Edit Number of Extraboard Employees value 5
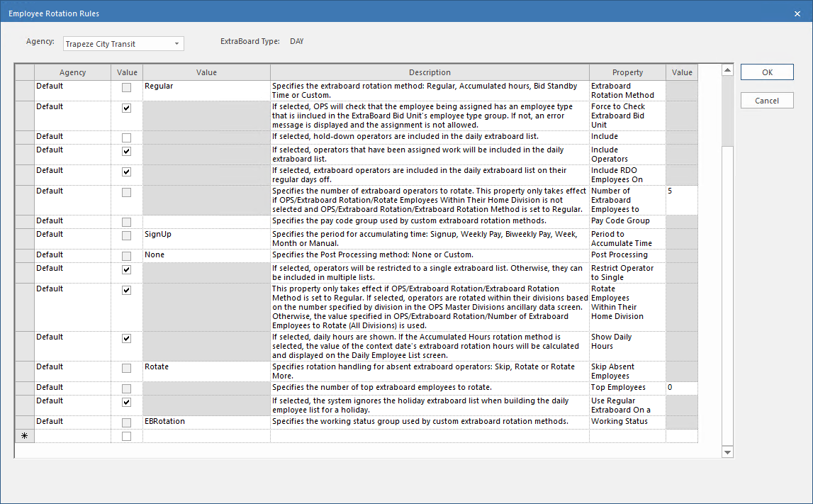Image resolution: width=813 pixels, height=504 pixels. point(681,191)
